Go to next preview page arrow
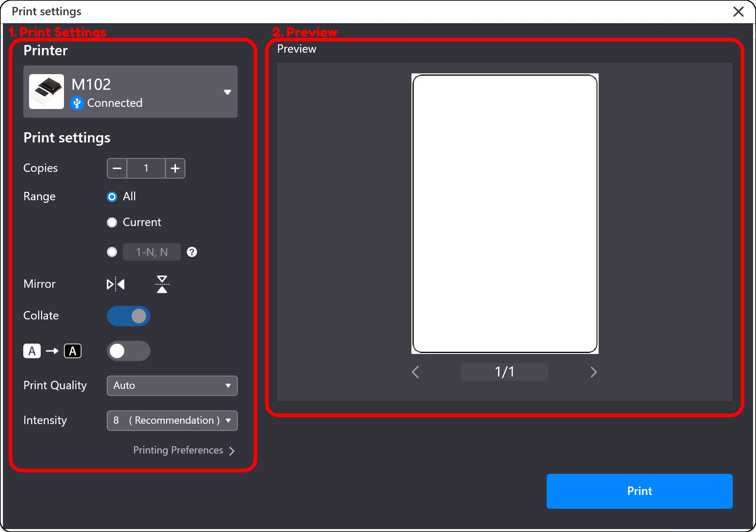The width and height of the screenshot is (756, 532). (594, 372)
